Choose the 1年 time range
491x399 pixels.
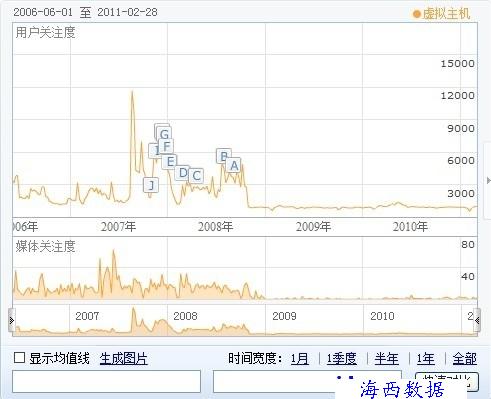tap(426, 359)
